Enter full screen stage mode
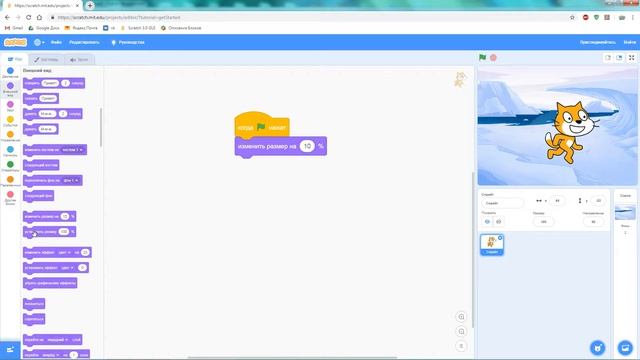 (631, 58)
